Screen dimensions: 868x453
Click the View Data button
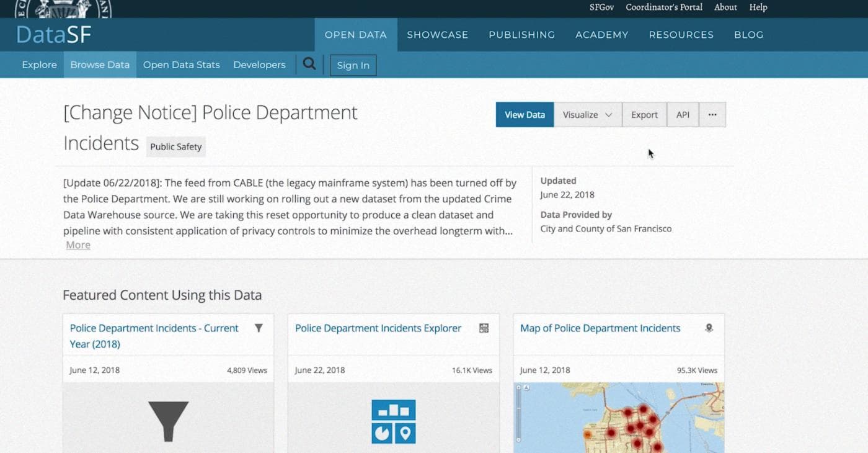[x=525, y=115]
